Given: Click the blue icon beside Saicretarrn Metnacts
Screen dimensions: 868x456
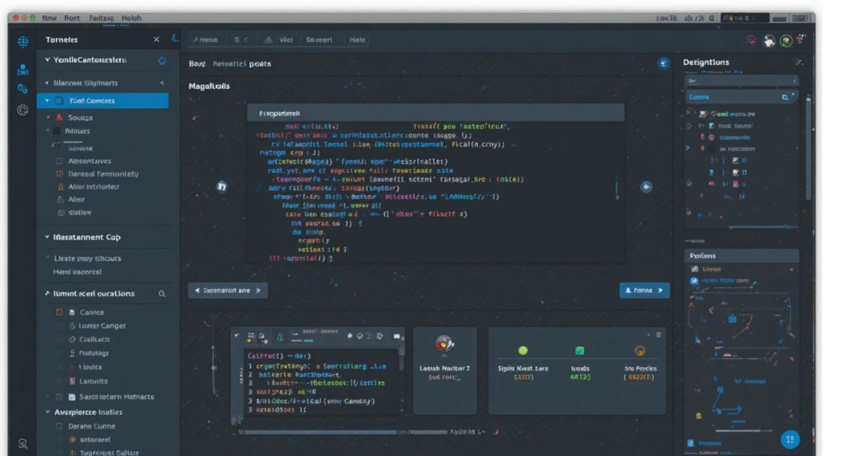Looking at the screenshot, I should pos(72,397).
